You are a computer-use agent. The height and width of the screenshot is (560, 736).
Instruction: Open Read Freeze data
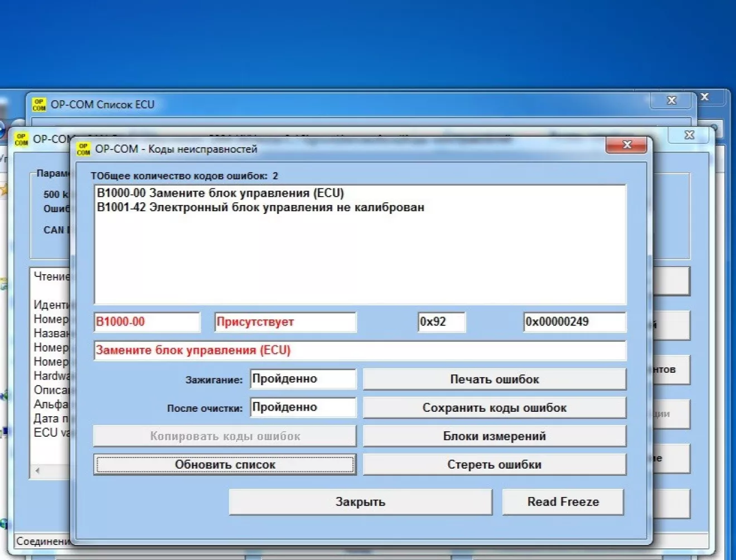coord(563,502)
